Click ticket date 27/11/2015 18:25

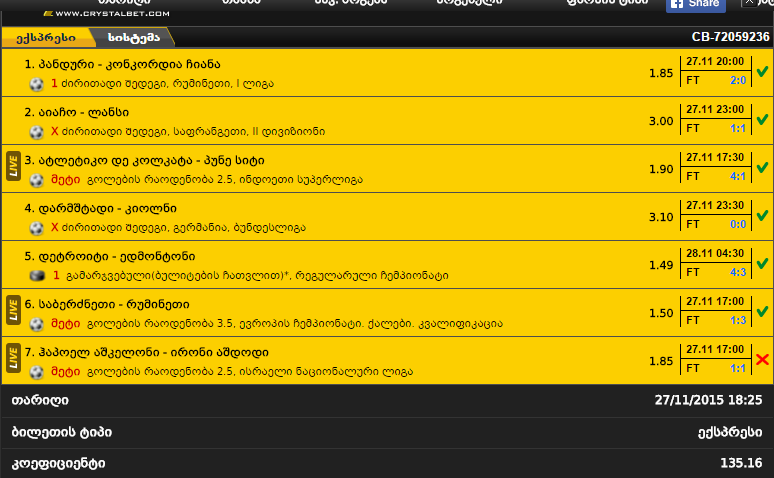[x=708, y=400]
